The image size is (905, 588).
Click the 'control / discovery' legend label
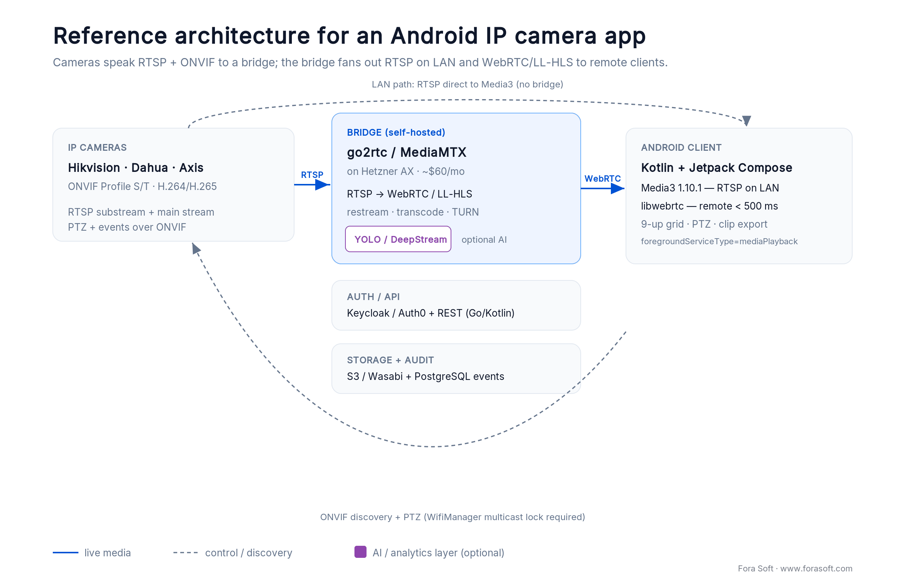(x=248, y=553)
